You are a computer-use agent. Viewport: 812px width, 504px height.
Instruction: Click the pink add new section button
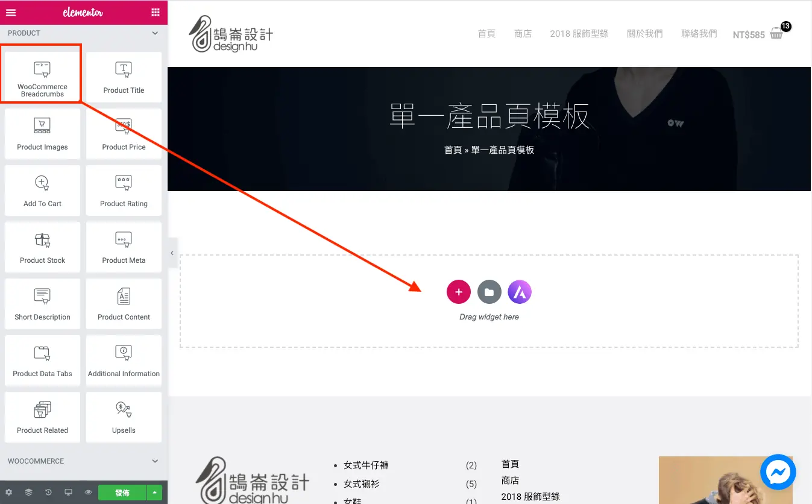459,292
